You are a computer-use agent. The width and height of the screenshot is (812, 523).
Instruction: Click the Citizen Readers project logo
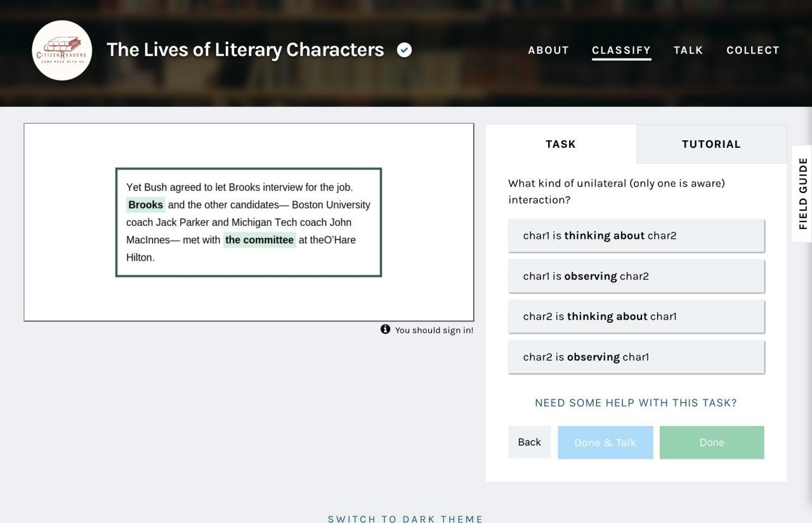coord(62,50)
